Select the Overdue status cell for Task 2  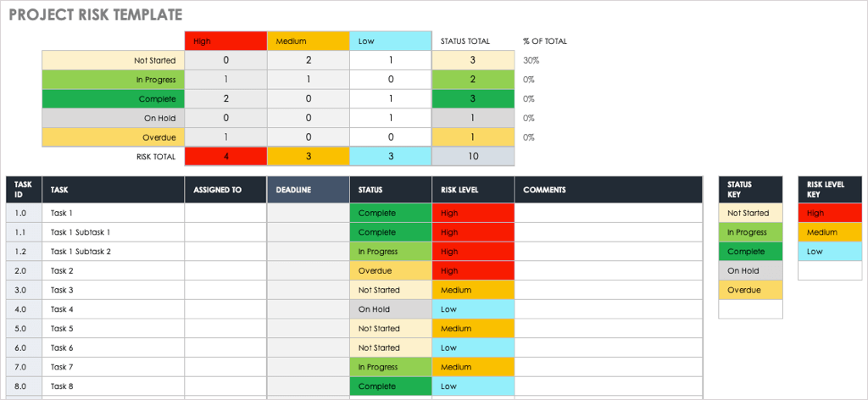click(x=390, y=271)
